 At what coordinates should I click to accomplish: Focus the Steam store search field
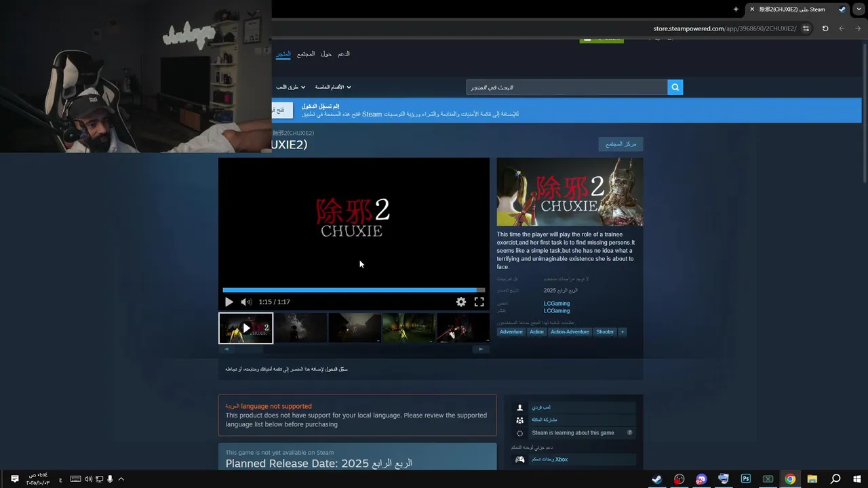click(x=566, y=87)
